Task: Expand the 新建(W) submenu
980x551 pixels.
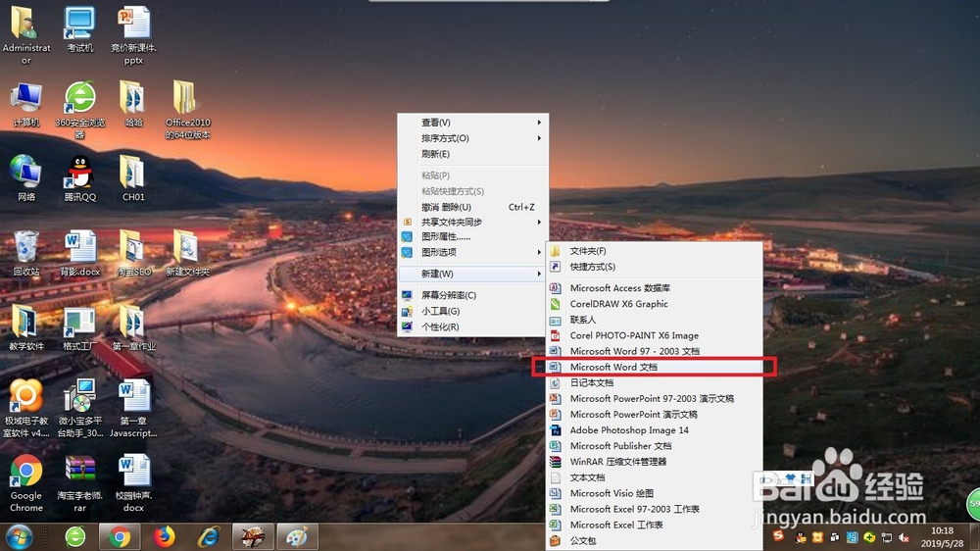Action: (x=473, y=274)
